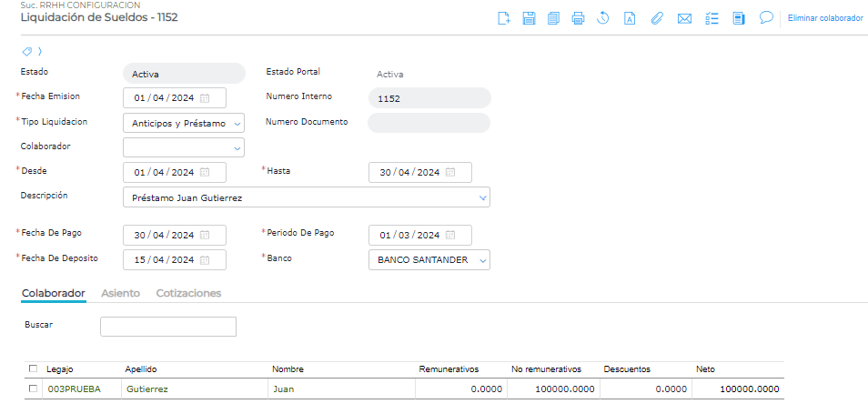Expand the Tipo Liquidacion dropdown
Screen dimensions: 868x414
pos(237,123)
